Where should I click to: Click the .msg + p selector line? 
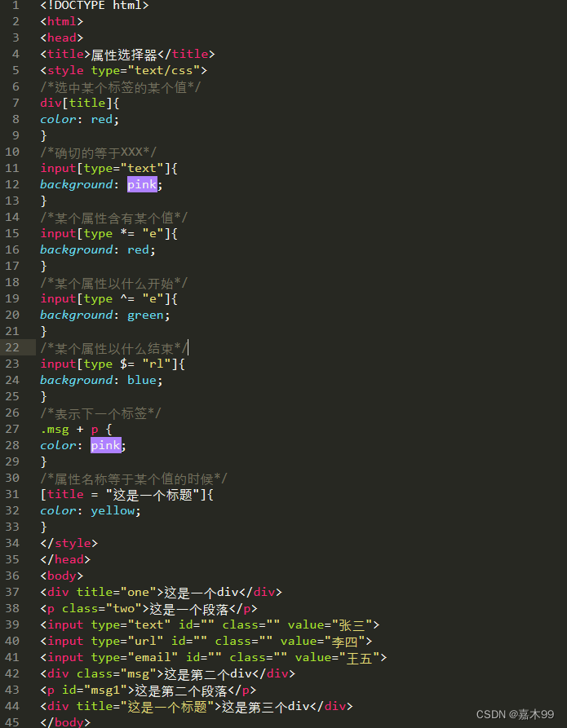pos(76,429)
